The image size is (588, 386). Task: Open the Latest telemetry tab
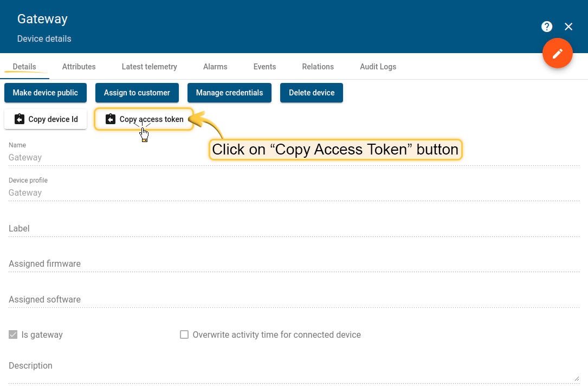pyautogui.click(x=149, y=67)
